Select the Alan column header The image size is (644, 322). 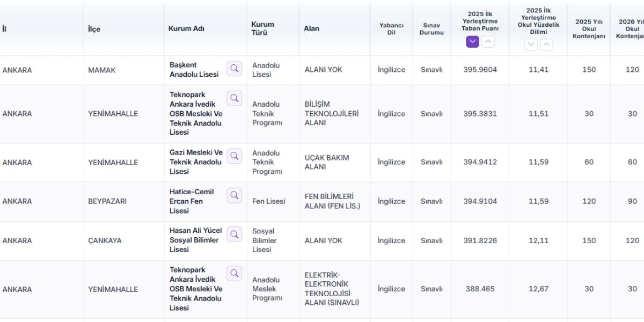pos(311,28)
